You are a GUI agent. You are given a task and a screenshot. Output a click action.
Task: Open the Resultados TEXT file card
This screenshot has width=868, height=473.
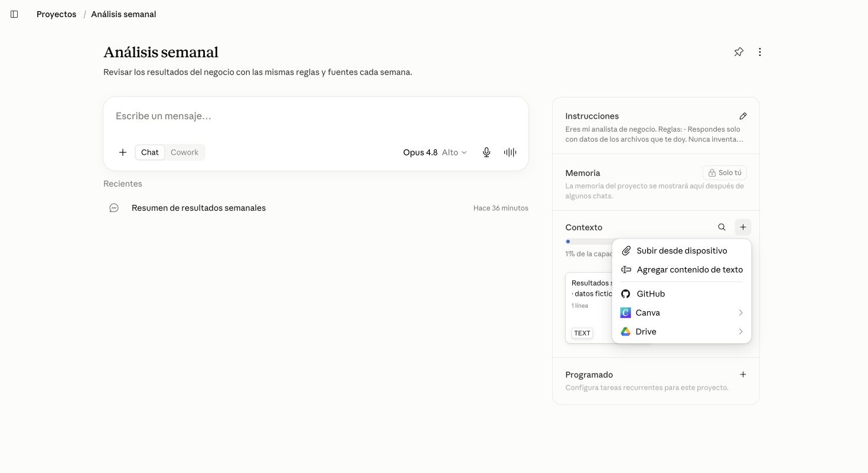pyautogui.click(x=589, y=308)
